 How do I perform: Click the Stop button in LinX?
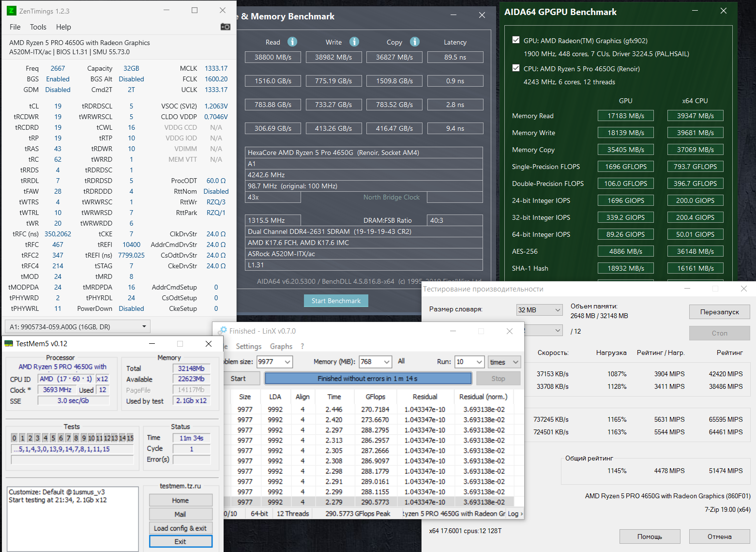[499, 379]
